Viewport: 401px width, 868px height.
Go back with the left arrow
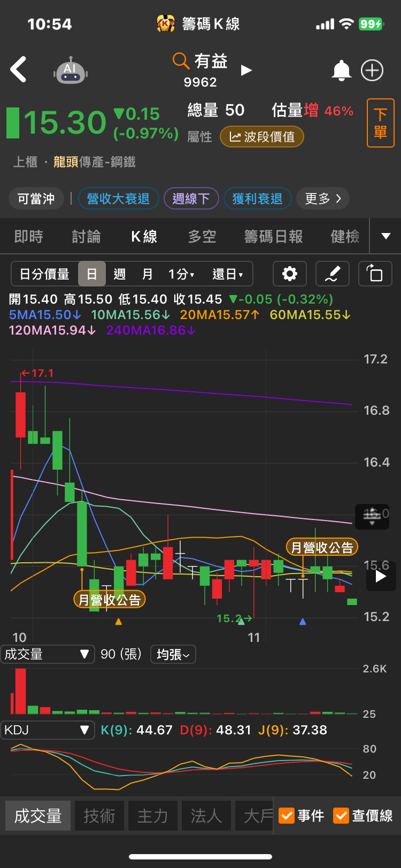point(18,70)
